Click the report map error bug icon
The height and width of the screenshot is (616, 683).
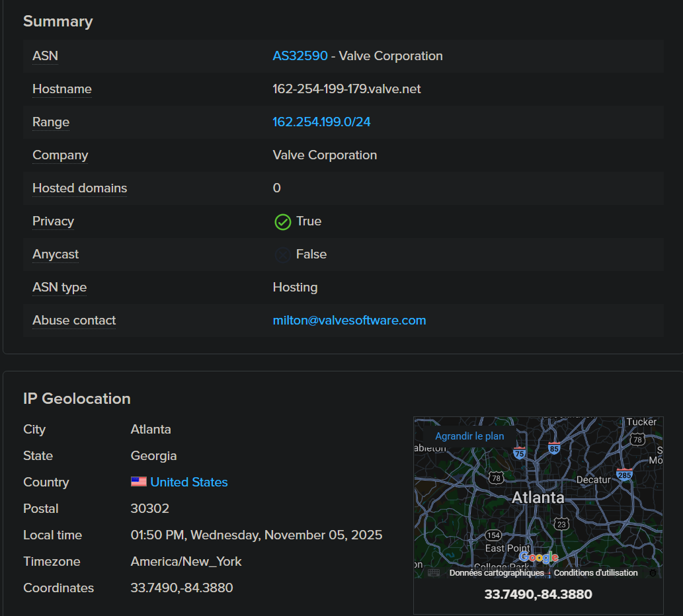click(x=653, y=573)
